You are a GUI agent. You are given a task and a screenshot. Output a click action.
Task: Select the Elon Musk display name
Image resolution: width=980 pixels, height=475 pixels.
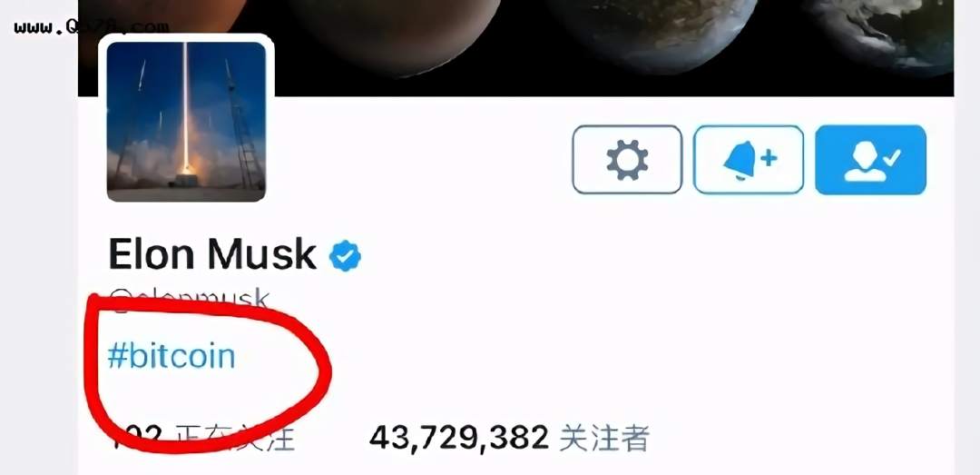[x=212, y=254]
